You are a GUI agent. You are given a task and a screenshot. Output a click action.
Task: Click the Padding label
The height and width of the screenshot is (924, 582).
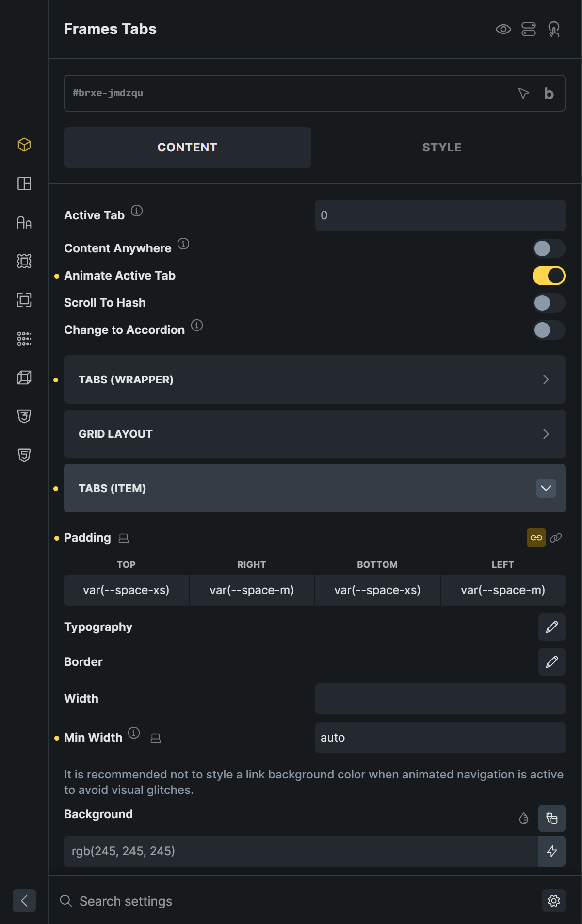pos(87,538)
